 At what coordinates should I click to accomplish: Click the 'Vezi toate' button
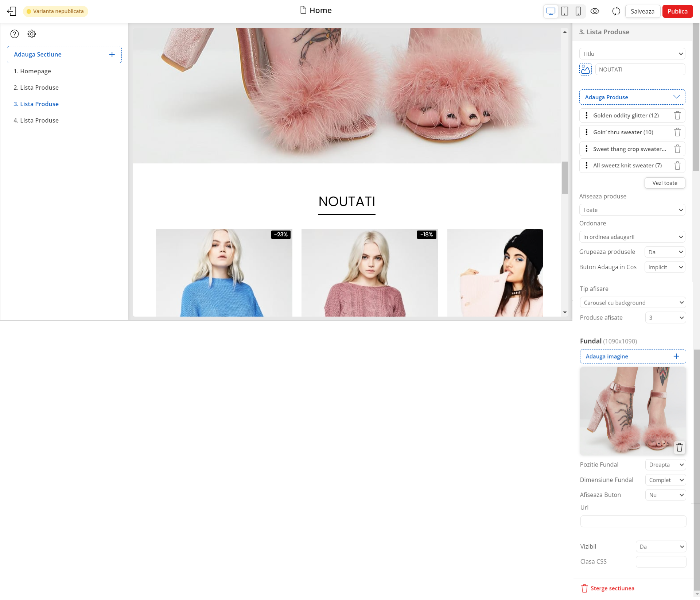click(x=665, y=183)
